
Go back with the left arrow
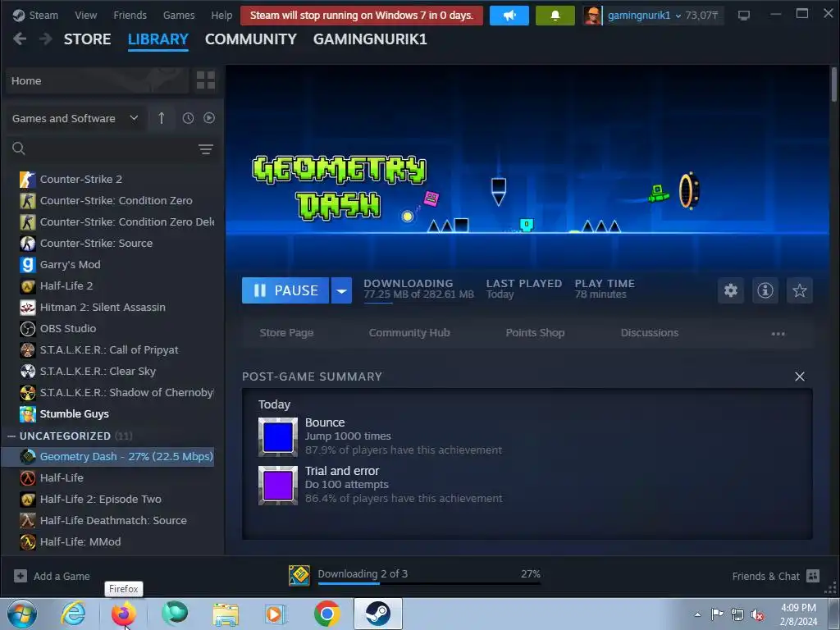(x=20, y=39)
